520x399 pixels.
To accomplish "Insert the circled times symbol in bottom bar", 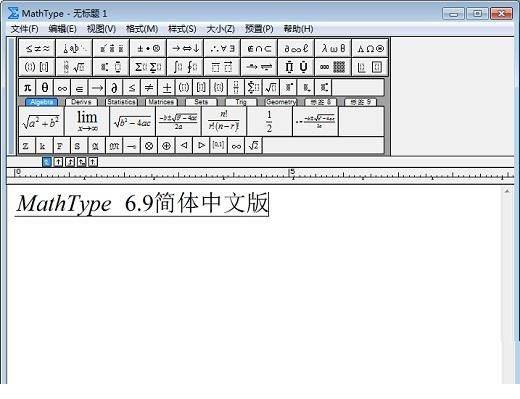I will point(149,146).
